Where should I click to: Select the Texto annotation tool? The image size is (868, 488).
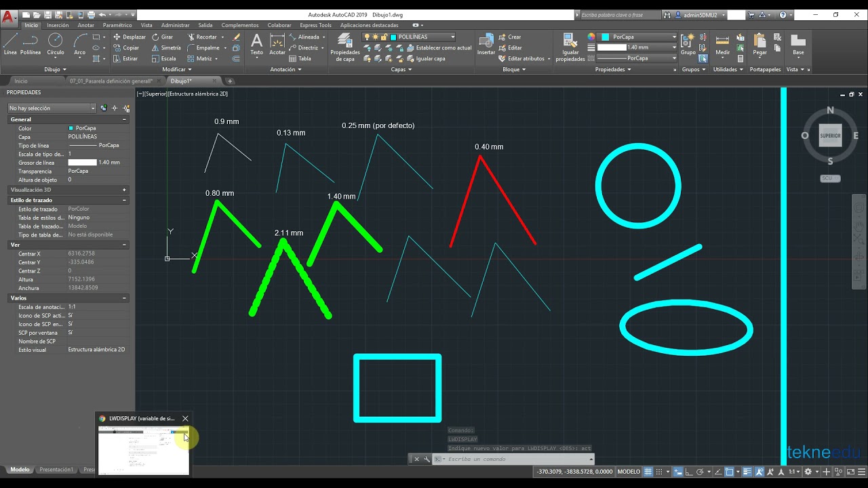point(256,44)
